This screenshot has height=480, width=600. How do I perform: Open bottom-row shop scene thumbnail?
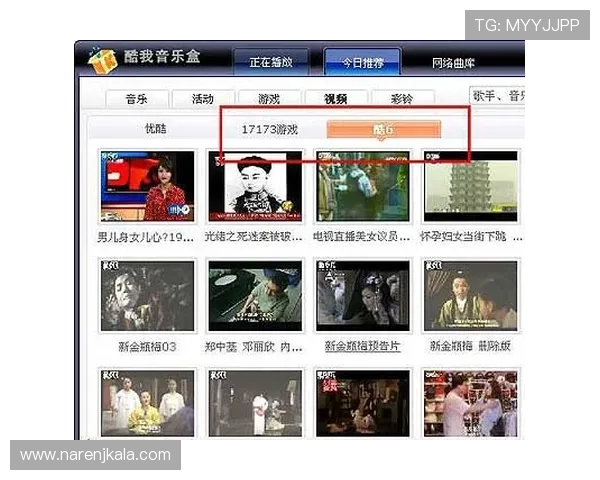(x=471, y=403)
